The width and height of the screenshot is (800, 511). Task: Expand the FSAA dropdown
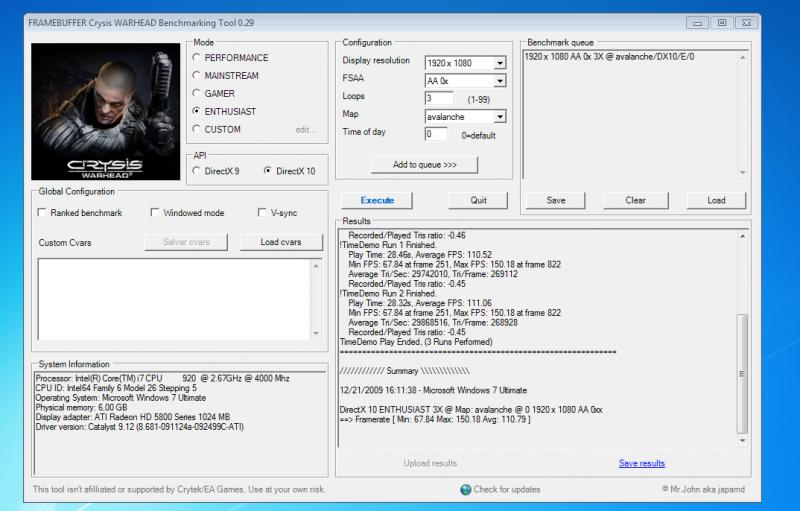point(500,81)
